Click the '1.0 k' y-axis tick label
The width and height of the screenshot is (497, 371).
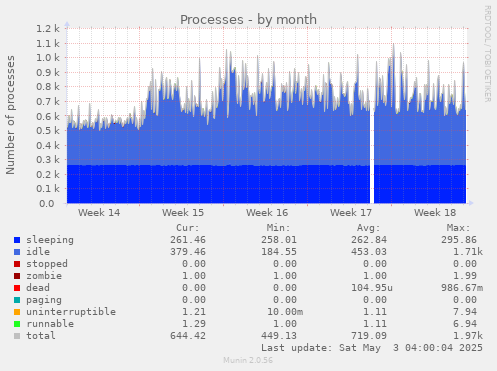pos(48,58)
